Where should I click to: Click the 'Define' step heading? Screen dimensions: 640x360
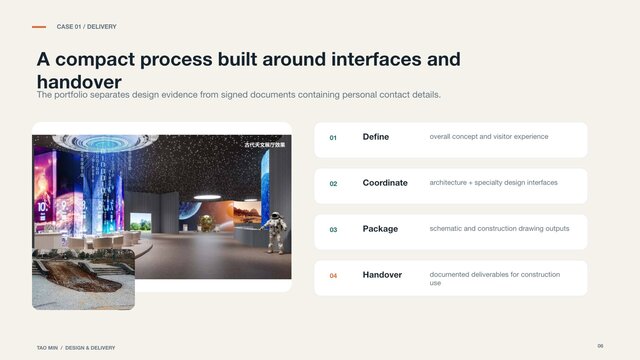click(376, 137)
